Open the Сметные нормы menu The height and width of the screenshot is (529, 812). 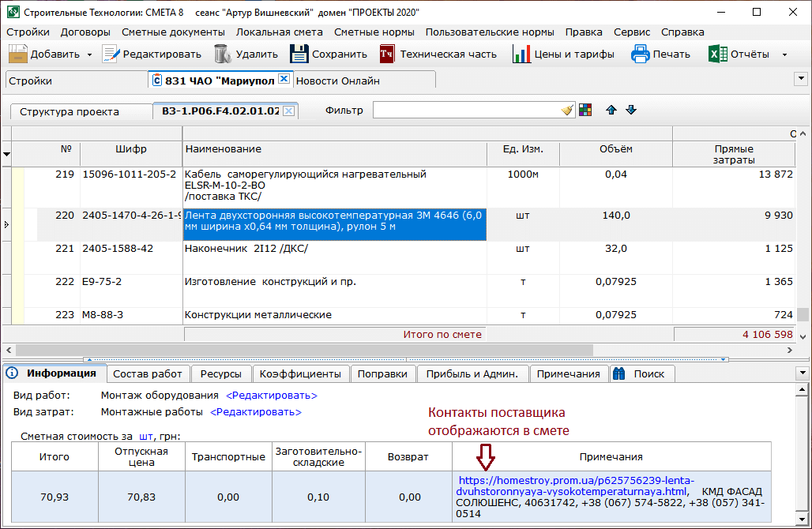click(374, 32)
